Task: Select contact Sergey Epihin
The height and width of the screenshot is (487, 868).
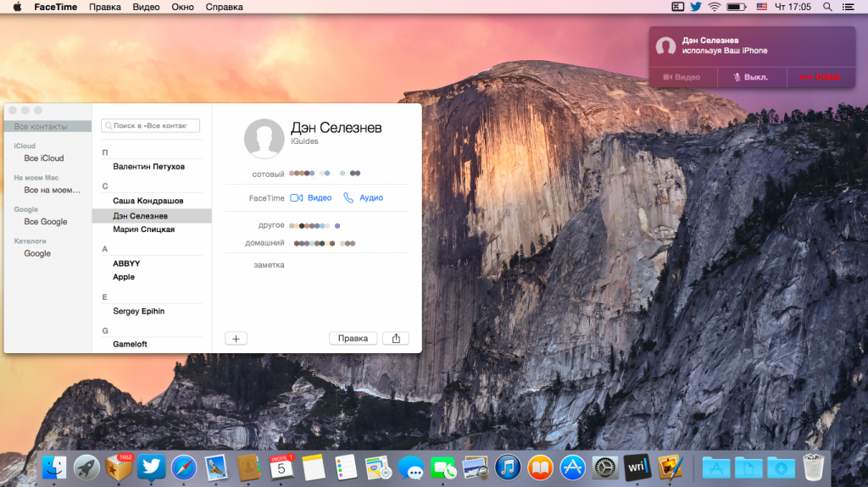Action: [x=138, y=311]
